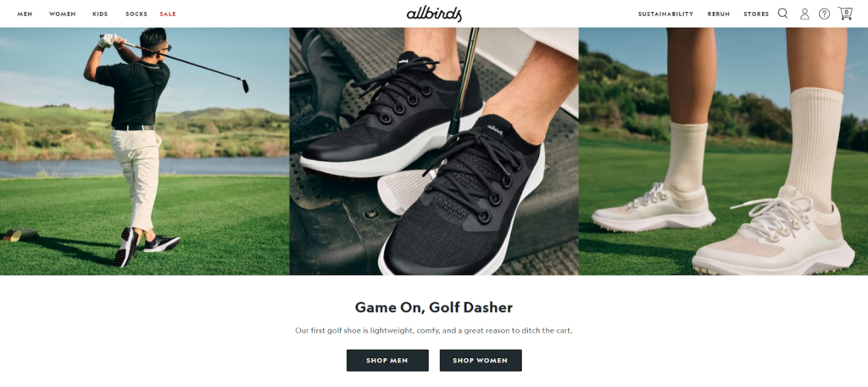Click the white golf shoes image
868x387 pixels.
(724, 151)
